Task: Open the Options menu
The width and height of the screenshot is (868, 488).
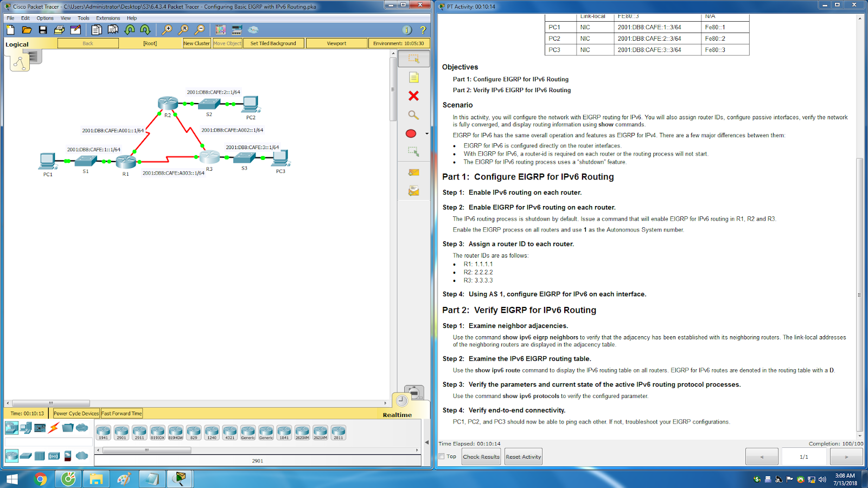Action: coord(45,18)
